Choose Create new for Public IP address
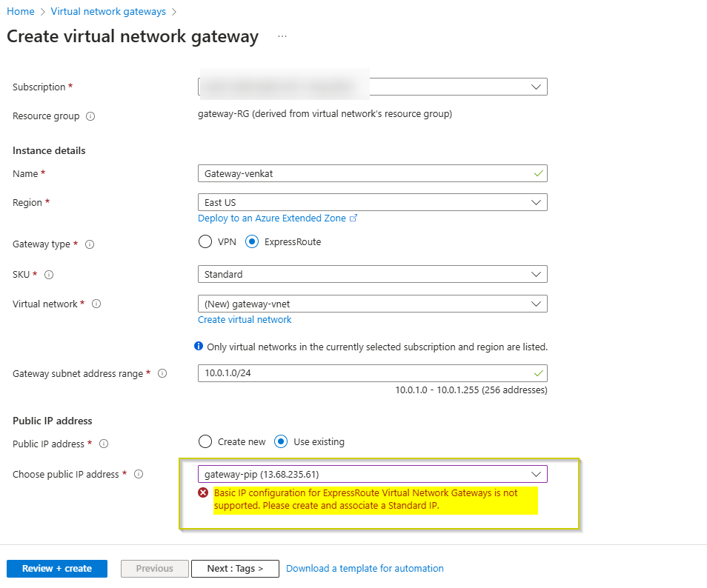This screenshot has height=588, width=707. click(x=205, y=441)
